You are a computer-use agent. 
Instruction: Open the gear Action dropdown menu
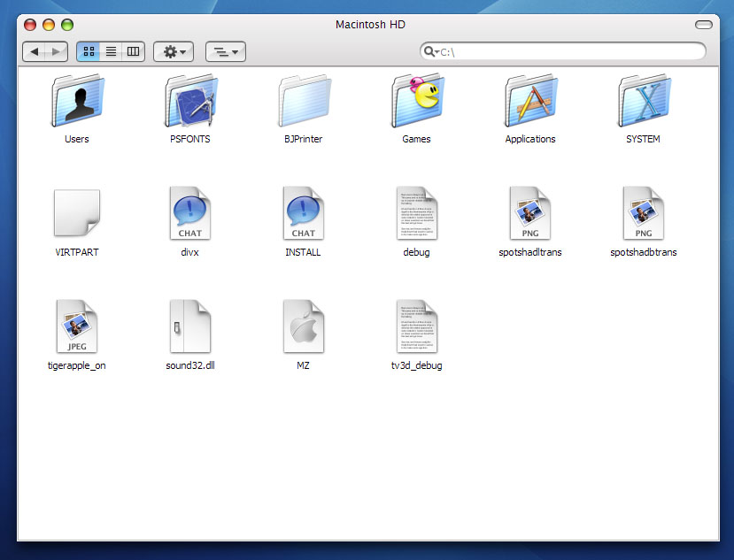tap(174, 51)
